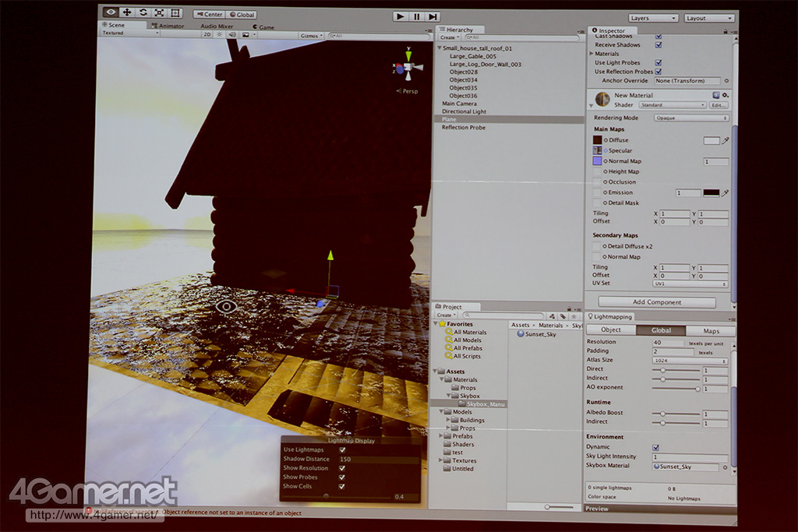Open the UV Set dropdown
The image size is (798, 532).
click(x=690, y=284)
